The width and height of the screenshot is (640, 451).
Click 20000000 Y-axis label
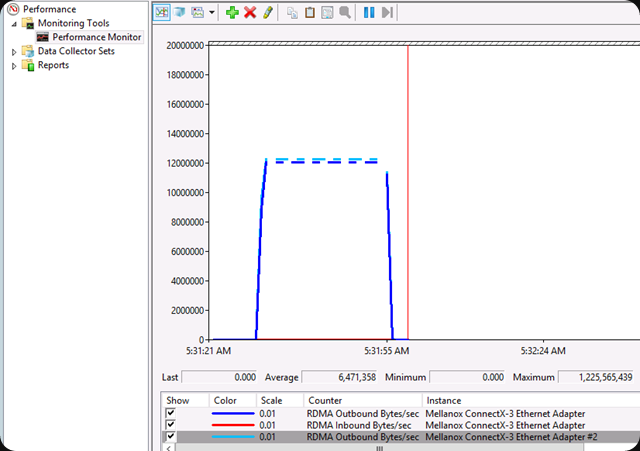(185, 46)
